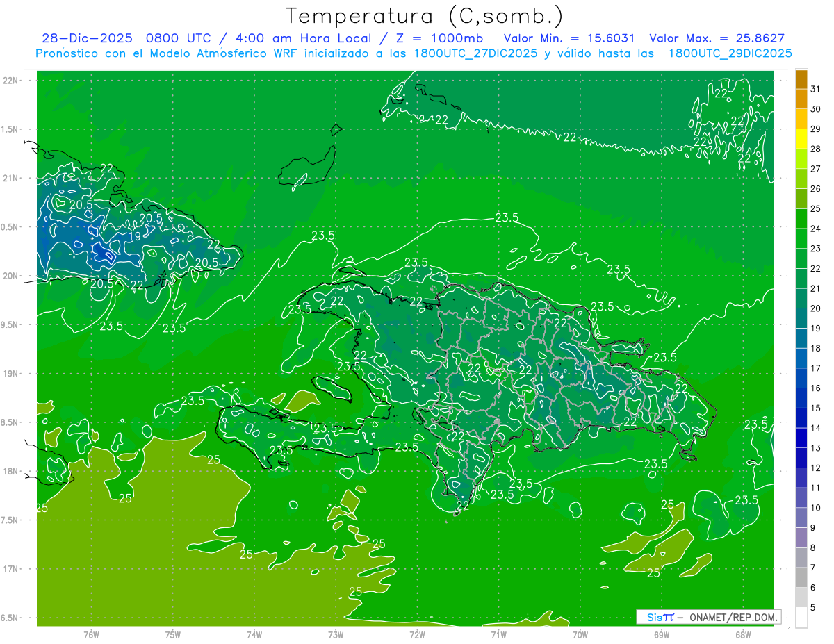This screenshot has height=644, width=834.
Task: Click the colorbar legend value 28
Action: click(815, 149)
